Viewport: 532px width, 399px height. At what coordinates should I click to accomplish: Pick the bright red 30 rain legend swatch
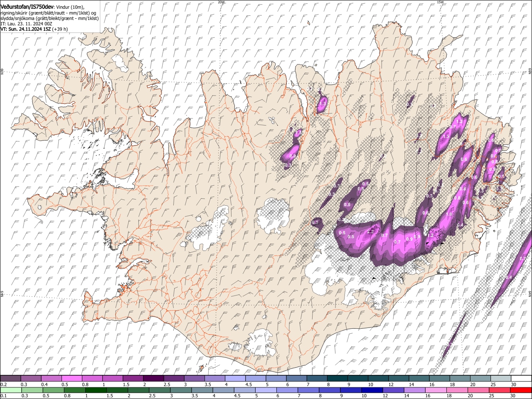[521, 390]
